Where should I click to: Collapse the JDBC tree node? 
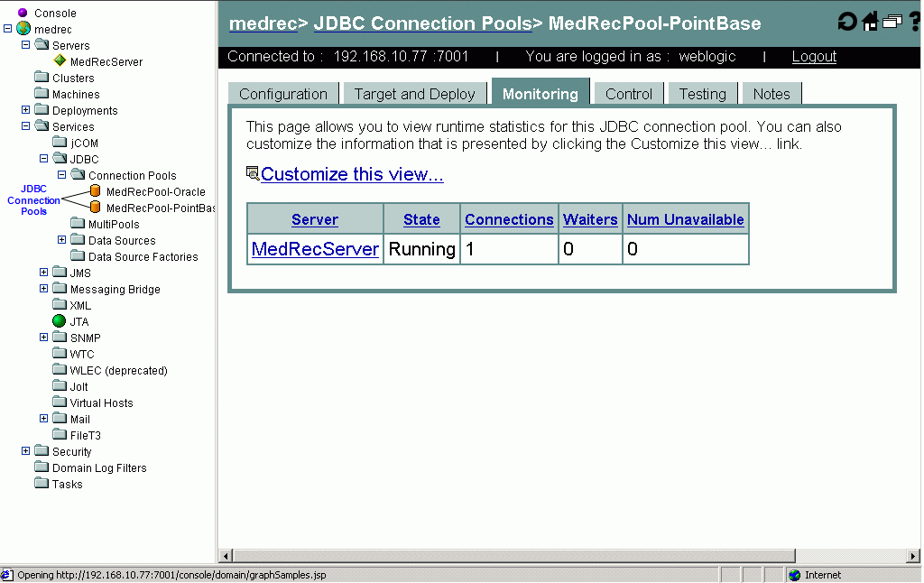(43, 158)
